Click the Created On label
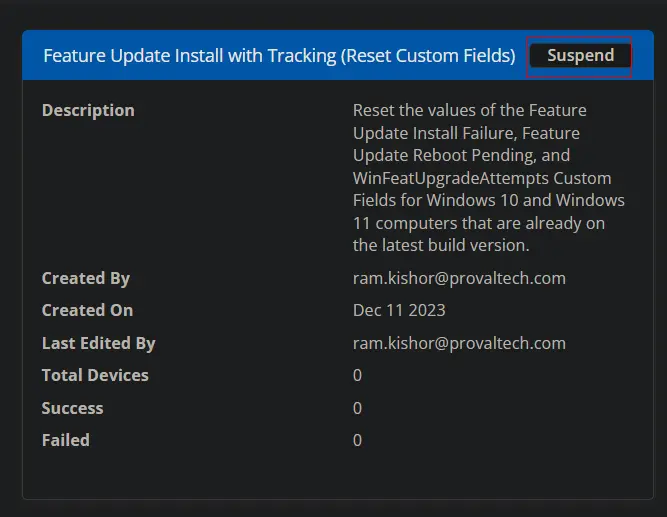667x517 pixels. point(87,310)
